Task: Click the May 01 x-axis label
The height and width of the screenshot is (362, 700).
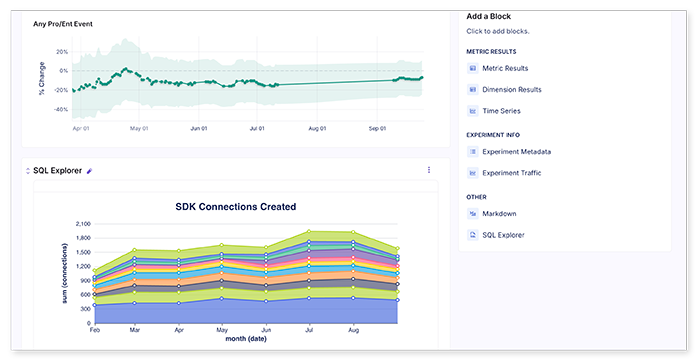Action: point(139,129)
